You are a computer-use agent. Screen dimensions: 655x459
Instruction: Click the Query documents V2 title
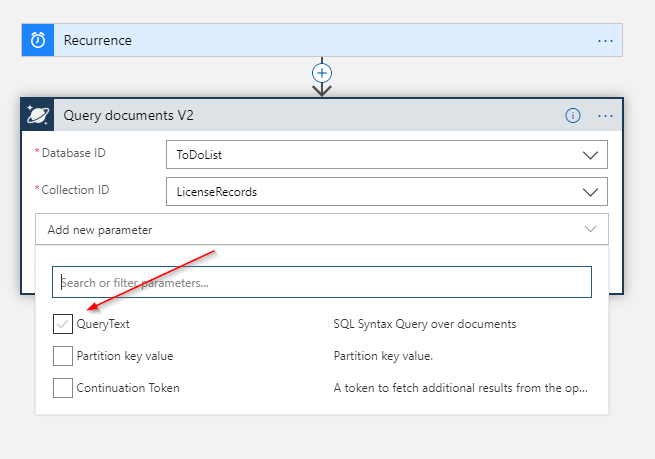point(128,115)
